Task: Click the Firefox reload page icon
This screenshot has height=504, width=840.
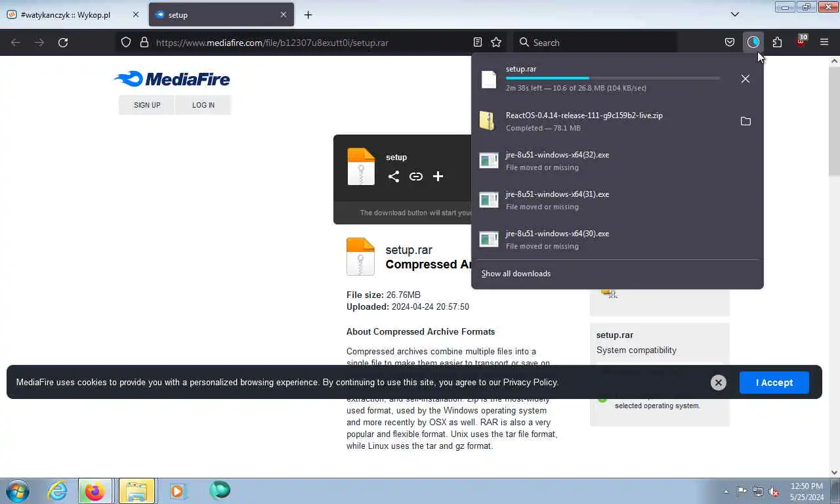Action: point(63,42)
